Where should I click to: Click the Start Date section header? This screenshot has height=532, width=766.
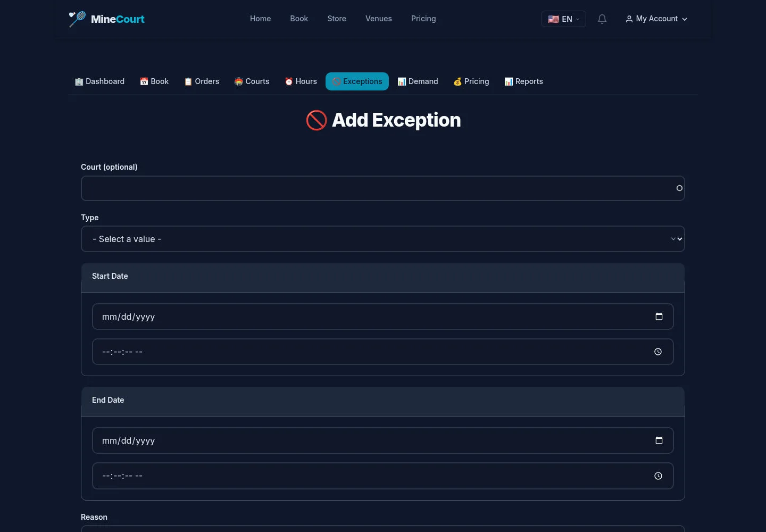[x=383, y=278]
